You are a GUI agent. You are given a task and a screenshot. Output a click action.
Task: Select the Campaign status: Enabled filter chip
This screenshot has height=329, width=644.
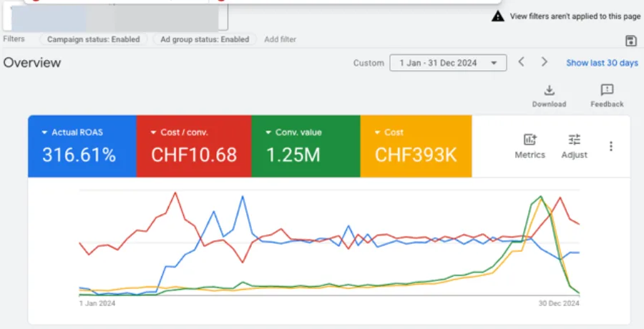(x=93, y=39)
